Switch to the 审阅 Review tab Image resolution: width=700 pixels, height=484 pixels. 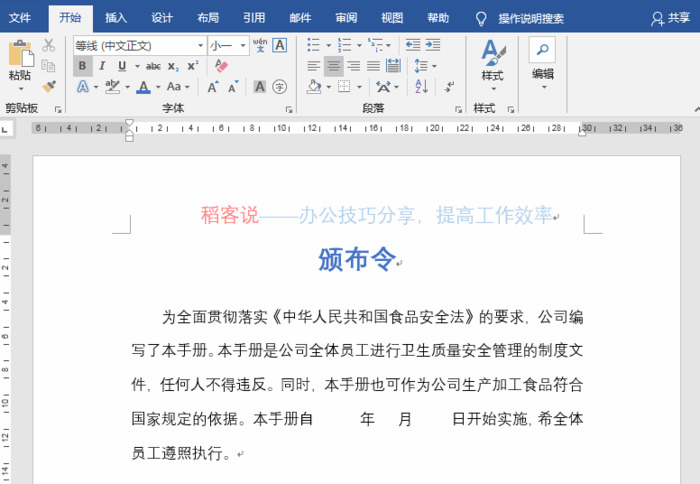346,18
